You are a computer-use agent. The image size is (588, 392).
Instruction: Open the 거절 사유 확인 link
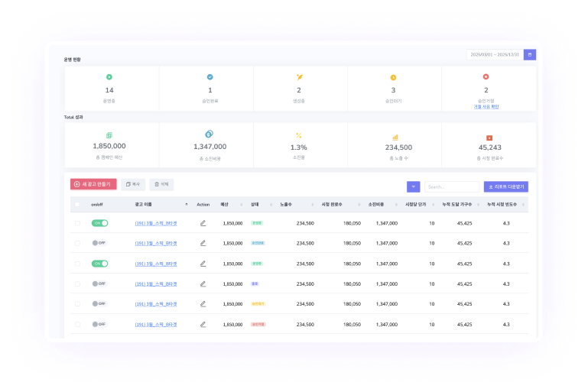point(486,107)
